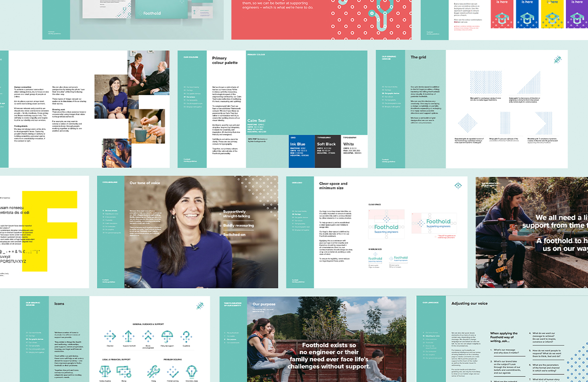Click 'Foothold exists so no engineer' statement
The image size is (588, 382).
pos(329,355)
